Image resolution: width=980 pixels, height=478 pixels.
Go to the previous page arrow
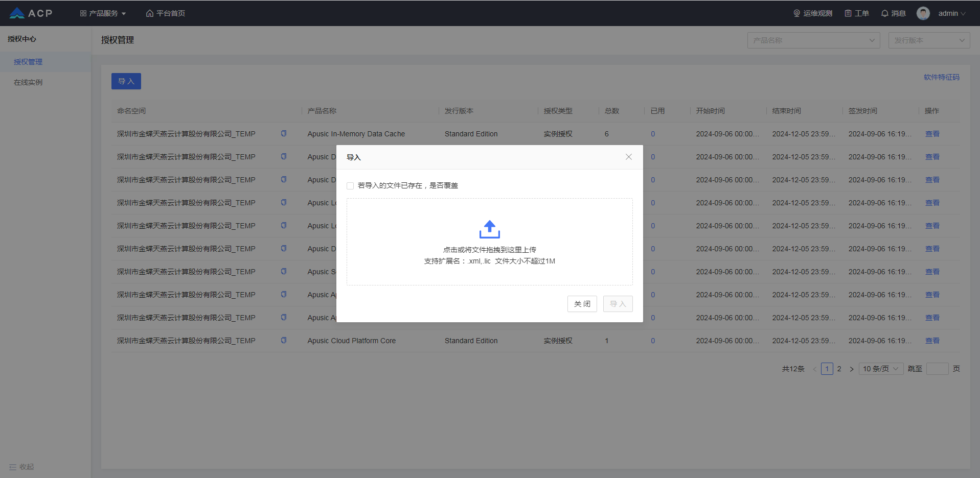coord(814,369)
